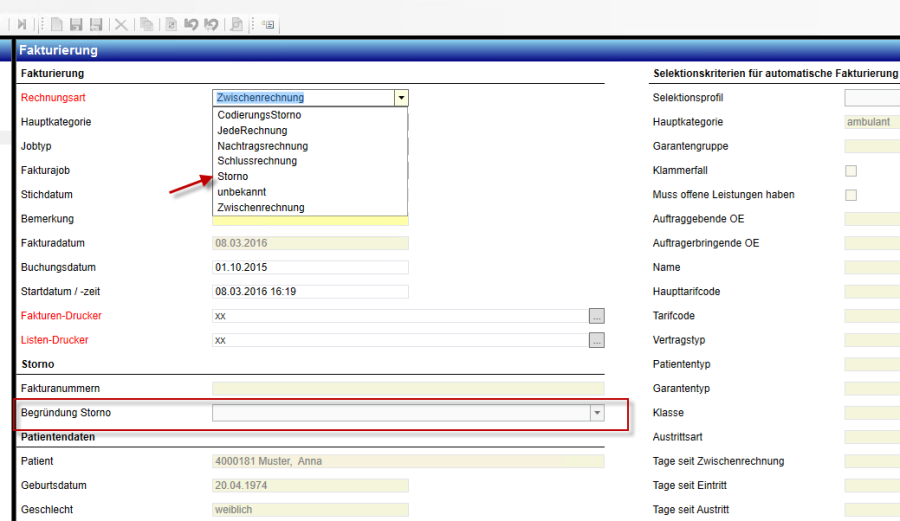The image size is (900, 521).
Task: Open the Listen-Drucker browse button
Action: point(597,340)
